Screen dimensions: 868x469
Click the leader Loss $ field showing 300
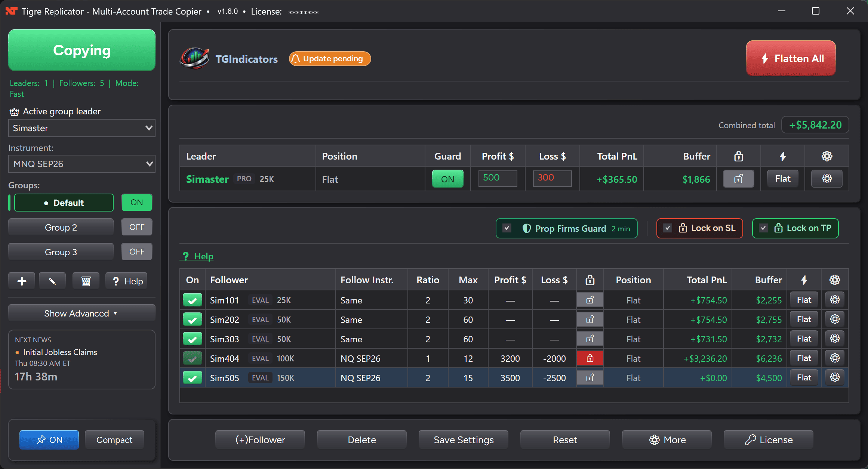coord(552,178)
